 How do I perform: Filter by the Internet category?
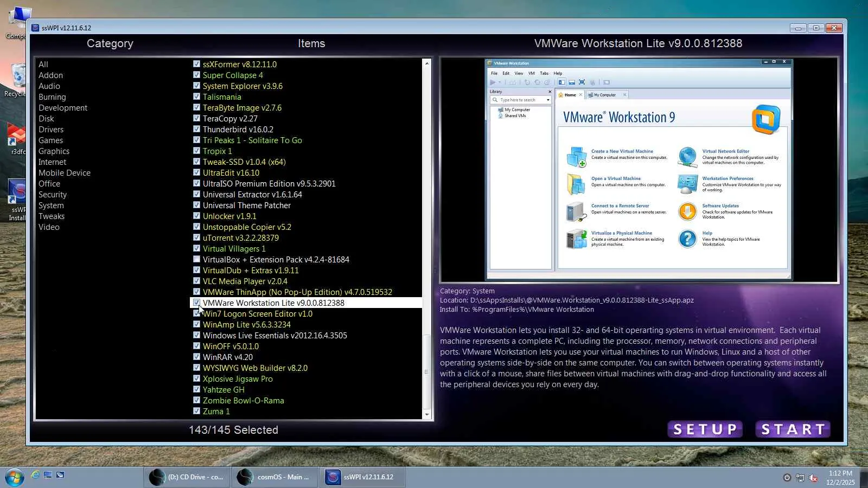coord(52,162)
